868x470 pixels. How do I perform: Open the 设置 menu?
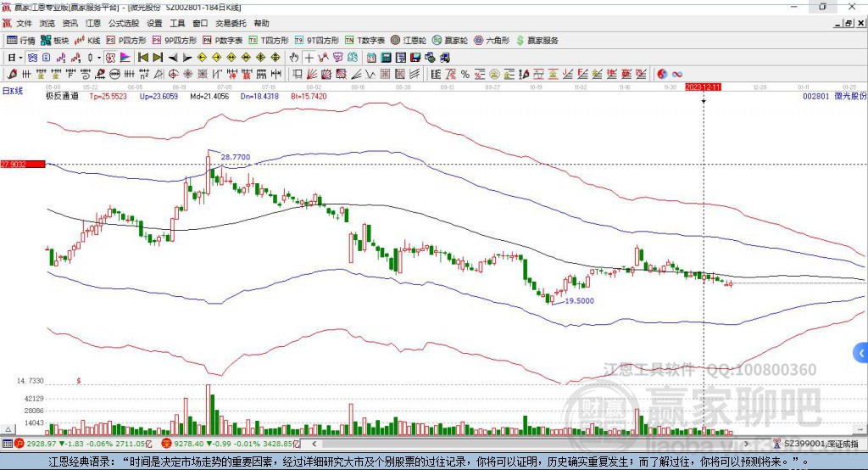pyautogui.click(x=154, y=23)
